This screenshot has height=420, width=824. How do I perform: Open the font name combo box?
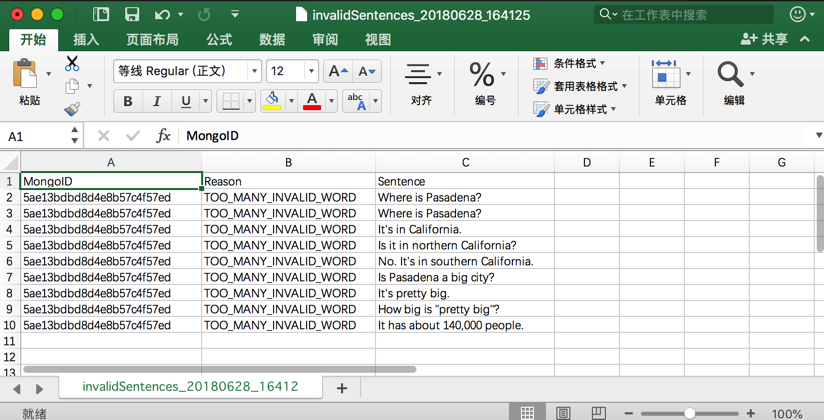[187, 71]
